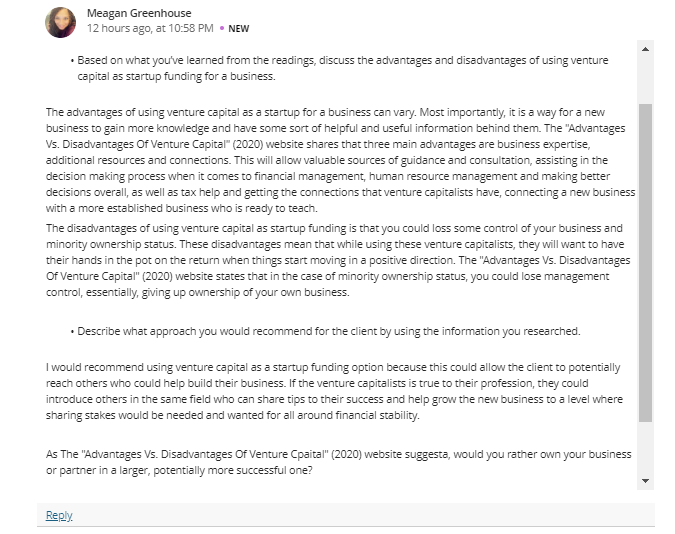Click the purple unread dot indicator

click(222, 28)
